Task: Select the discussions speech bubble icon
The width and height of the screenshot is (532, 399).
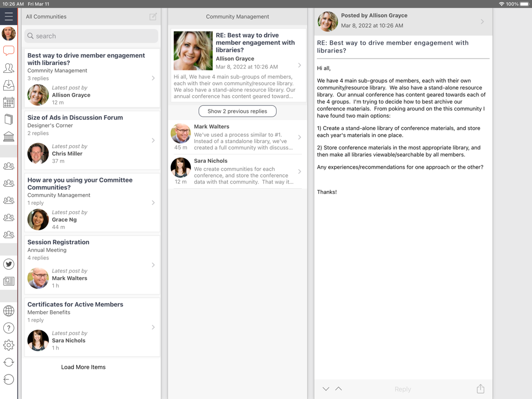Action: point(9,51)
